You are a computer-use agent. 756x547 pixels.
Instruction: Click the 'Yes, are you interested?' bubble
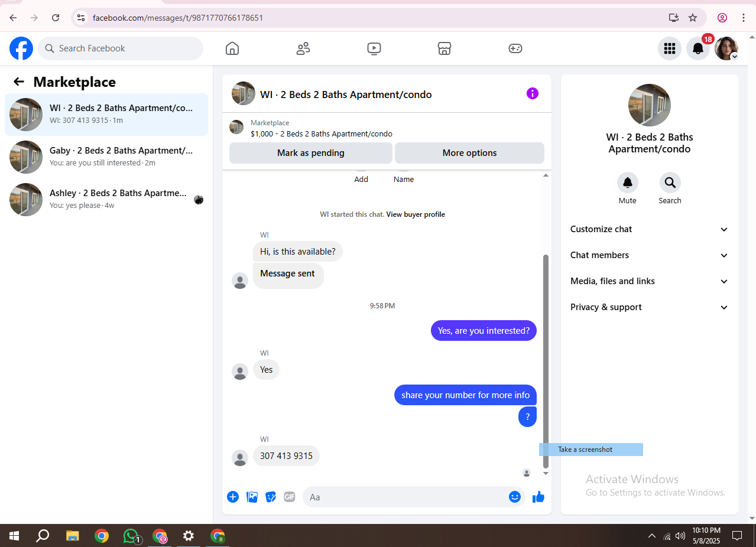coord(484,331)
